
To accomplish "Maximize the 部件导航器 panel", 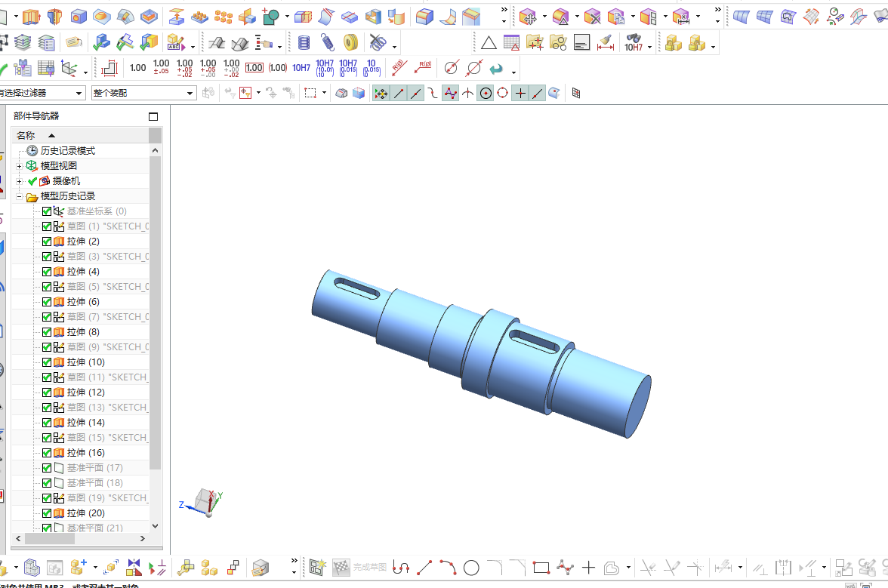I will (153, 116).
